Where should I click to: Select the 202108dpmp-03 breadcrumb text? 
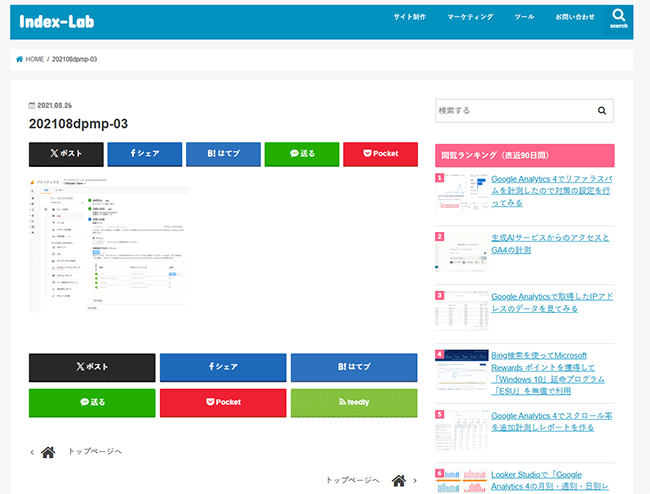click(x=74, y=59)
